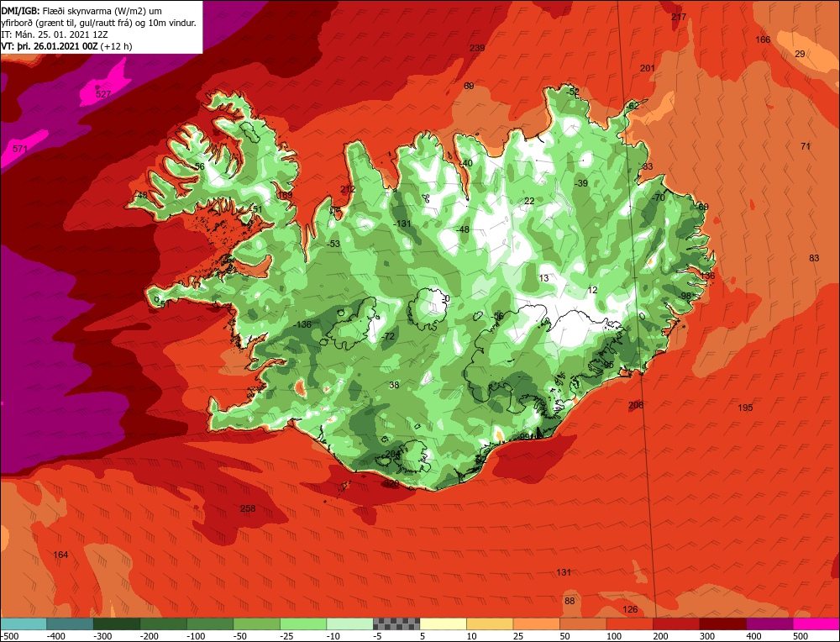
Task: Click the 527 value in the magenta patch
Action: point(103,94)
